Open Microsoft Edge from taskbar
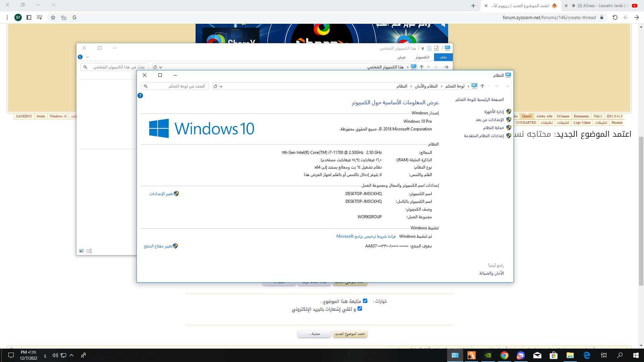Viewport: 644px width, 362px height. point(587,355)
